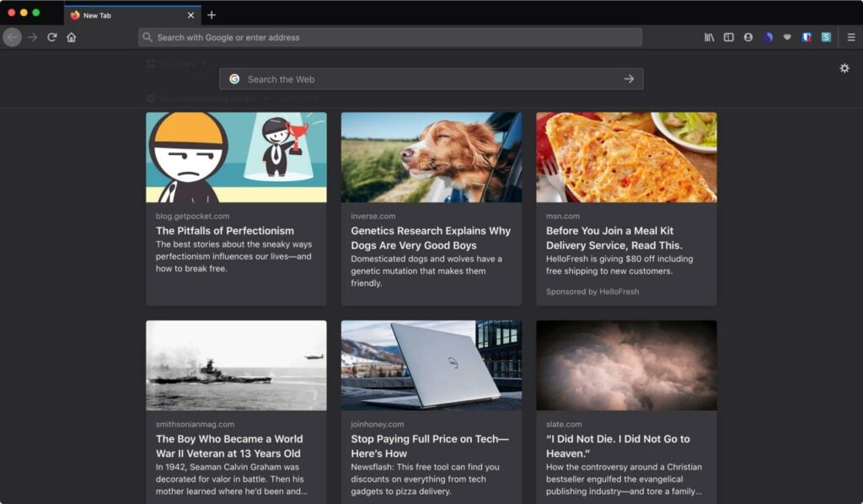Click the joinhoney.com source label
Image resolution: width=863 pixels, height=504 pixels.
378,424
